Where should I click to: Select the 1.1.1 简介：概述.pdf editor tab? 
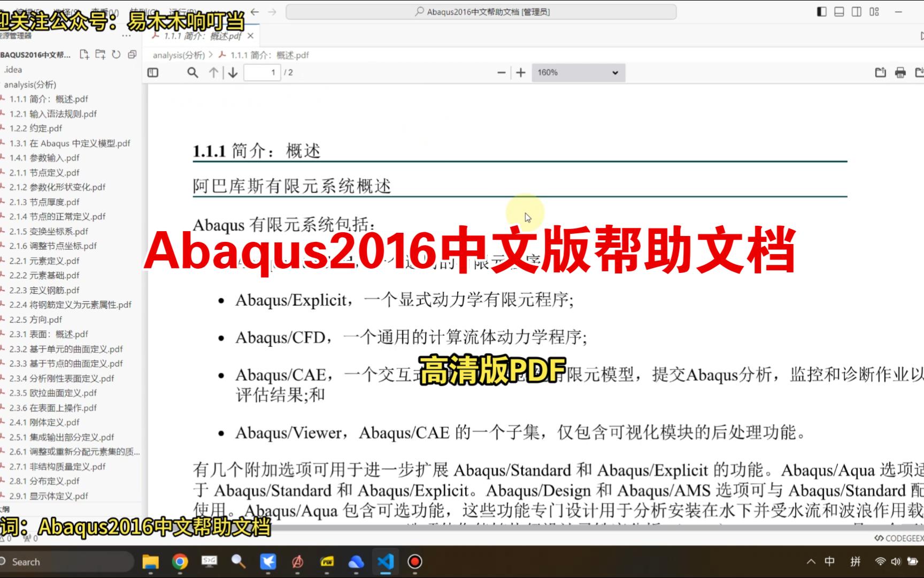click(x=202, y=36)
